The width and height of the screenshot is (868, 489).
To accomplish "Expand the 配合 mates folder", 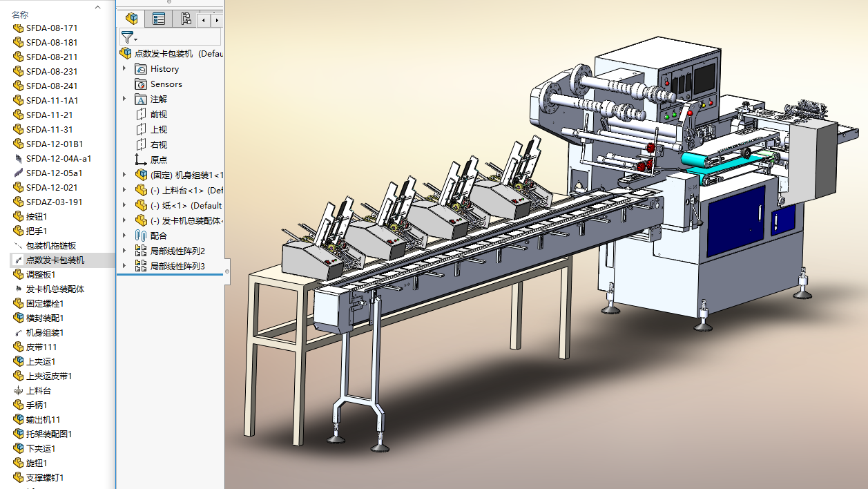I will pyautogui.click(x=124, y=236).
